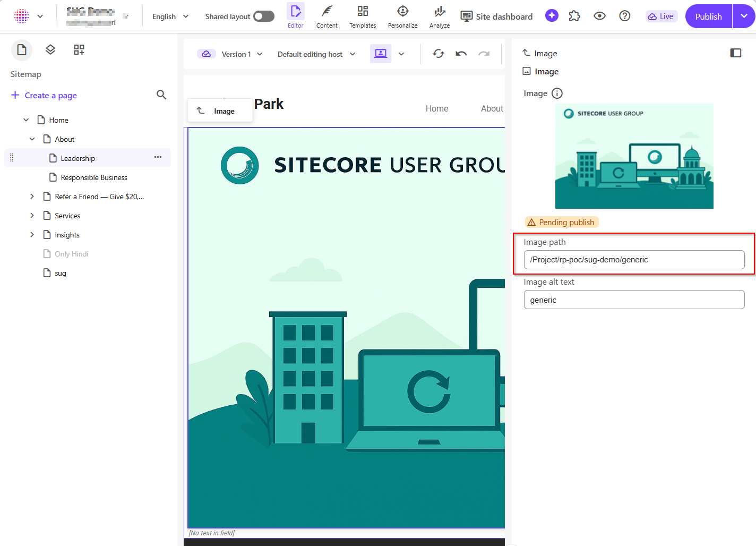This screenshot has height=546, width=756.
Task: Select the pages icon in left sidebar
Action: [x=22, y=50]
